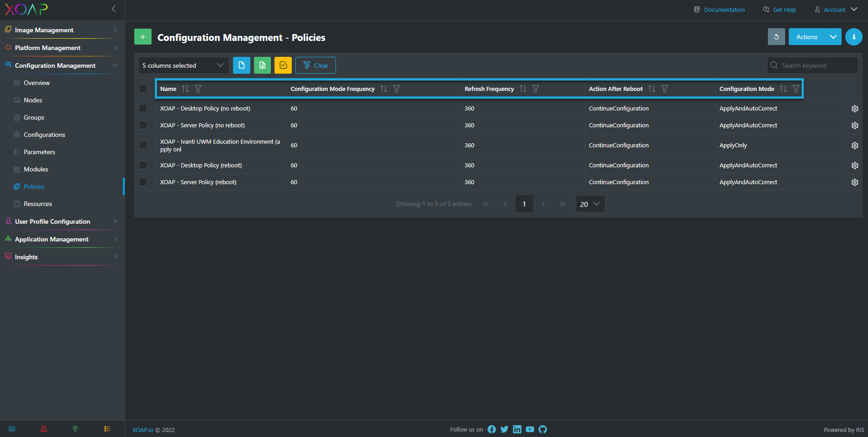Open the 5 columns selected dropdown
This screenshot has height=437, width=868.
[183, 65]
